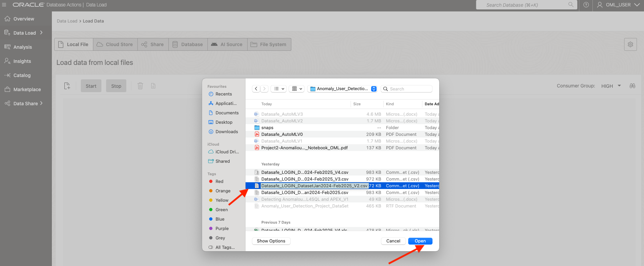644x266 pixels.
Task: Open Analysis in the sidebar
Action: pos(23,47)
